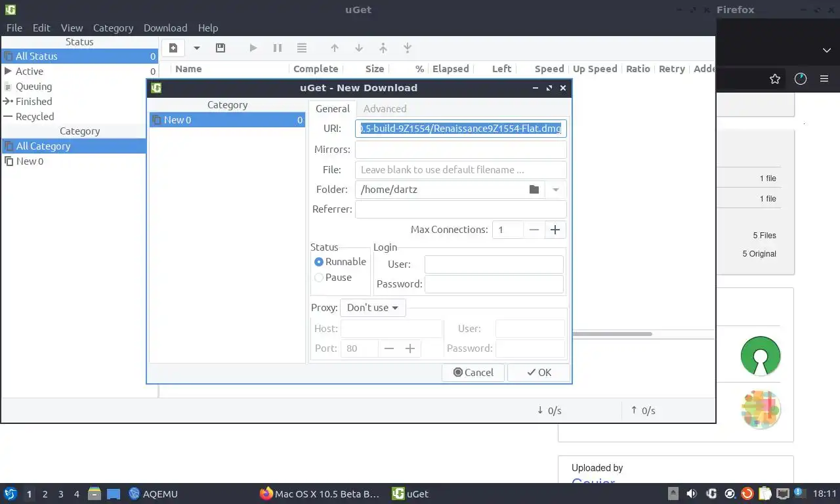This screenshot has height=504, width=840.
Task: Click the File name input field
Action: (x=461, y=170)
